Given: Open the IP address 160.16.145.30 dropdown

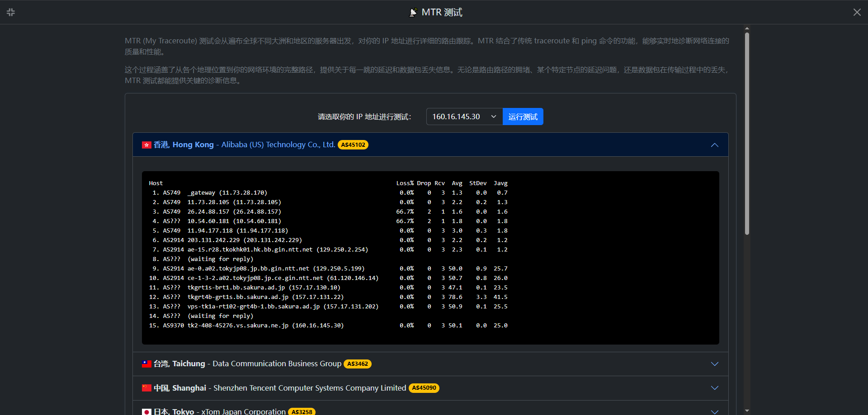Looking at the screenshot, I should (464, 117).
